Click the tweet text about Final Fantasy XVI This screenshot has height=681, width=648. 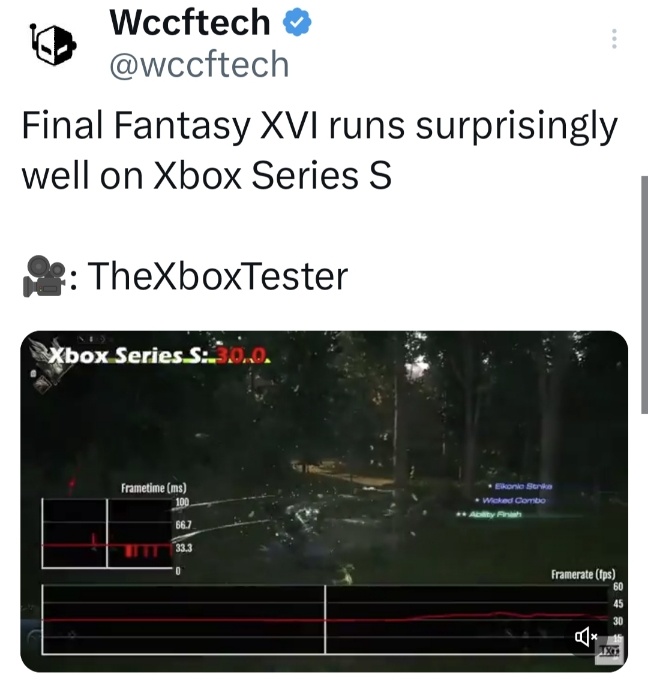tap(320, 150)
